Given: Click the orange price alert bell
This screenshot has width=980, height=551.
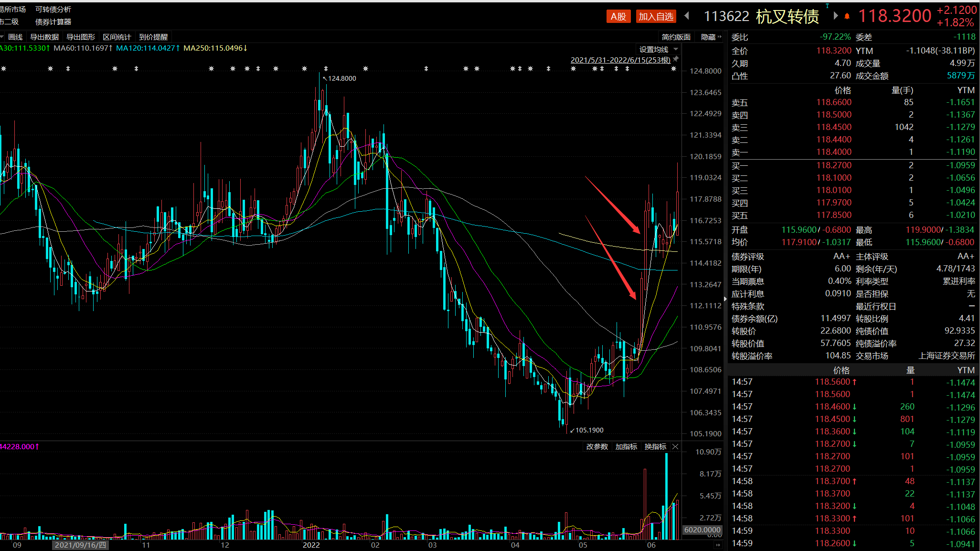Looking at the screenshot, I should (x=847, y=16).
